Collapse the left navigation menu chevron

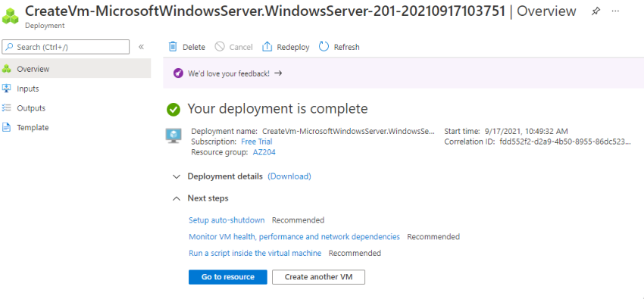pyautogui.click(x=141, y=47)
